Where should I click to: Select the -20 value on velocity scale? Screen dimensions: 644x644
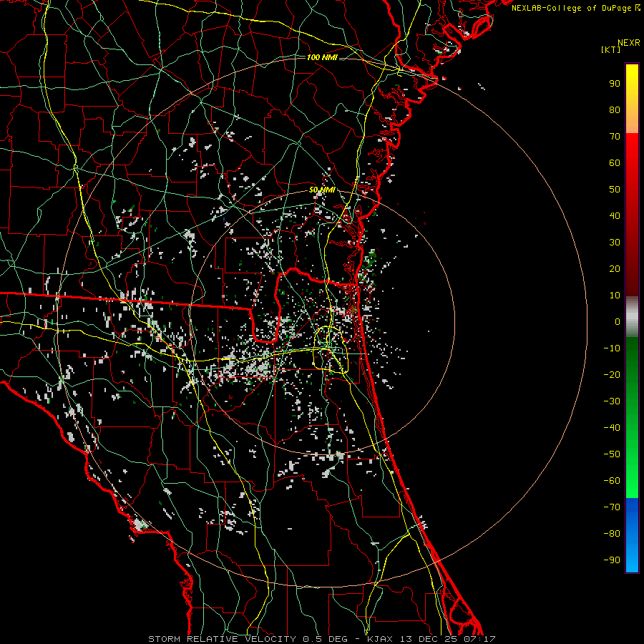[x=612, y=374]
